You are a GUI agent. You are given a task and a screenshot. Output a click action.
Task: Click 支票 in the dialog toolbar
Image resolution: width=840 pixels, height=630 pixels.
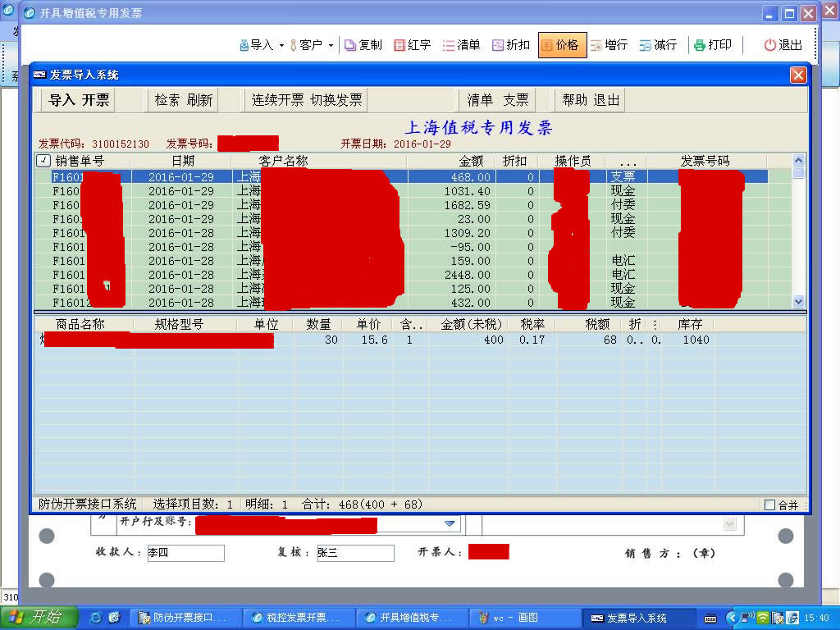point(516,100)
